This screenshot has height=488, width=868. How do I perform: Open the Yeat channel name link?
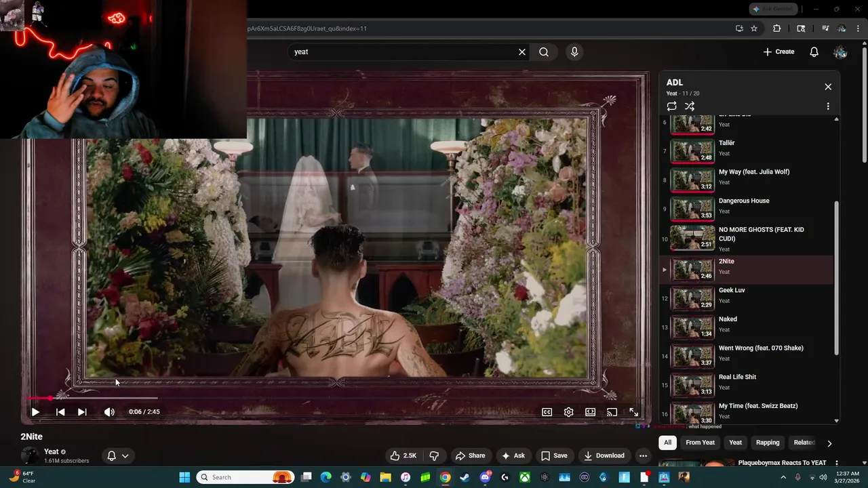[x=51, y=451]
